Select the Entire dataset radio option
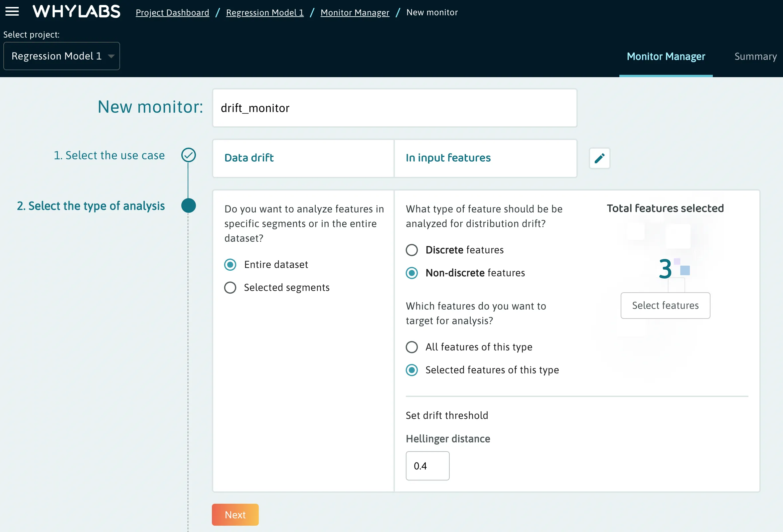The height and width of the screenshot is (532, 783). (231, 265)
